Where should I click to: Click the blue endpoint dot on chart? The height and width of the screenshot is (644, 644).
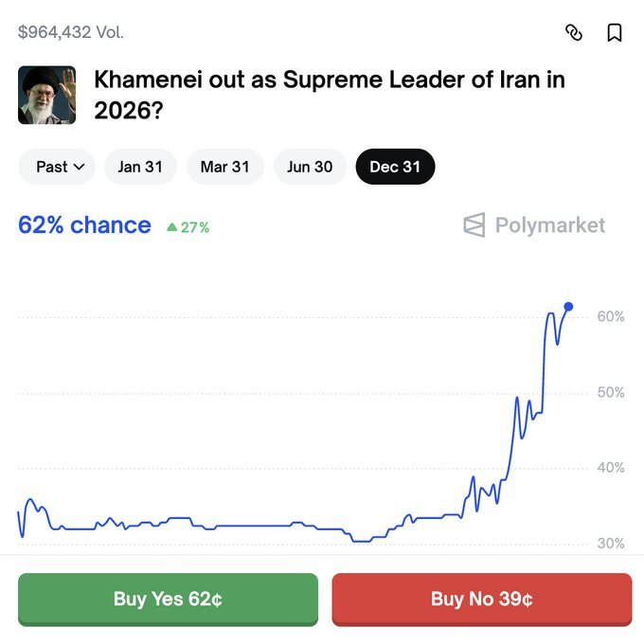[x=568, y=306]
